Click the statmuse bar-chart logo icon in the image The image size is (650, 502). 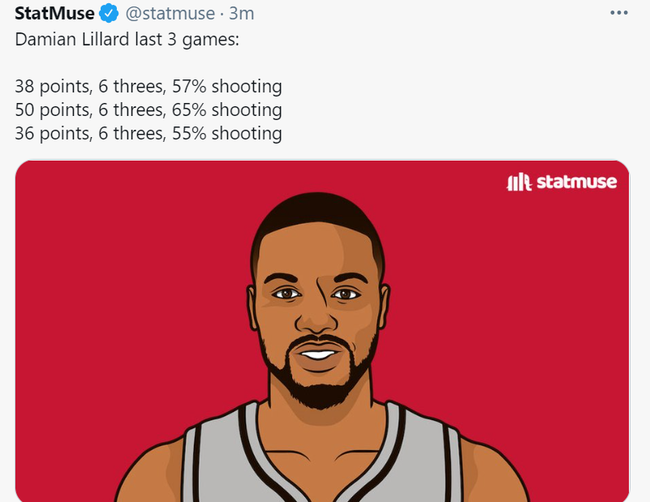[x=518, y=182]
